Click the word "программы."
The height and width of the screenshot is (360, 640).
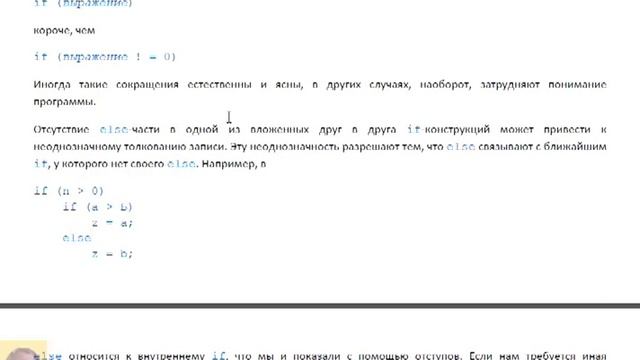click(x=64, y=102)
